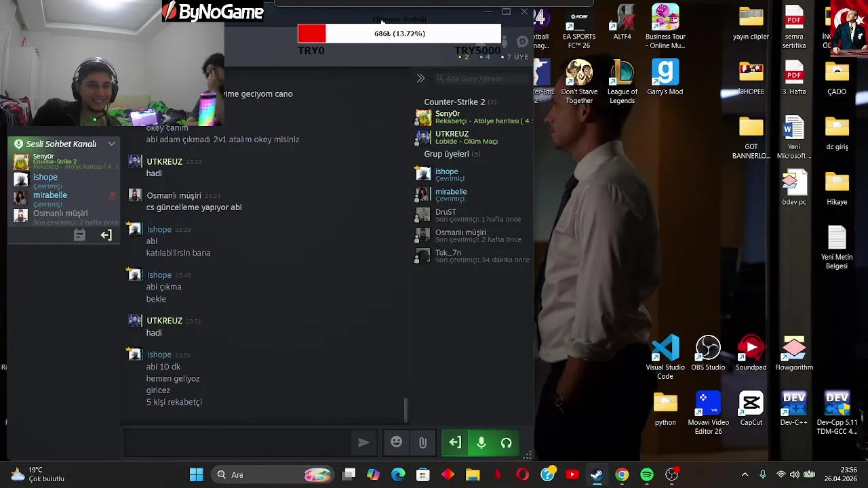Open the emoji picker in chat
The width and height of the screenshot is (868, 488).
397,443
